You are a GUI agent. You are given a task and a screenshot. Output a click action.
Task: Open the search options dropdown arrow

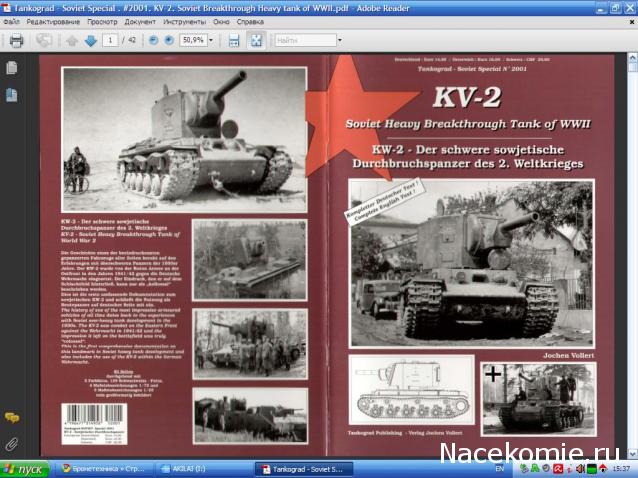click(x=340, y=40)
